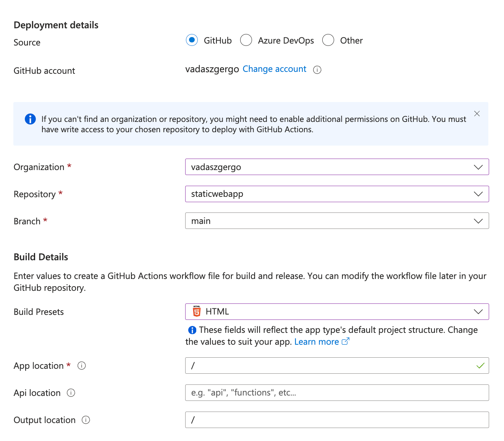Select GitHub as deployment source
504x441 pixels.
pyautogui.click(x=192, y=40)
